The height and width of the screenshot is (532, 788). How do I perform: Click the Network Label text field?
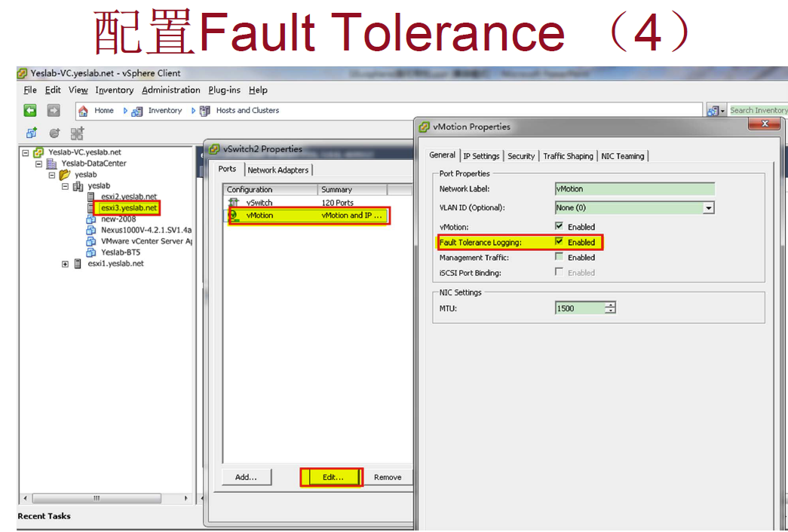[x=634, y=189]
